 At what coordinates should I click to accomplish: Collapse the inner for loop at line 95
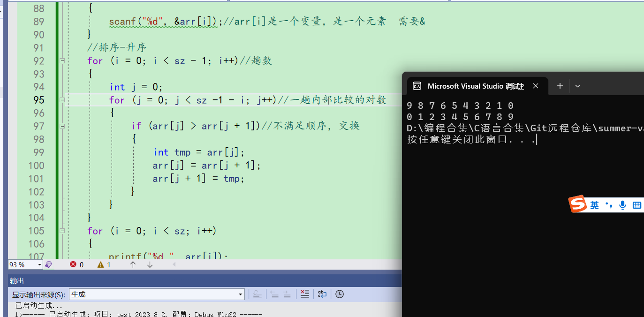[x=61, y=100]
